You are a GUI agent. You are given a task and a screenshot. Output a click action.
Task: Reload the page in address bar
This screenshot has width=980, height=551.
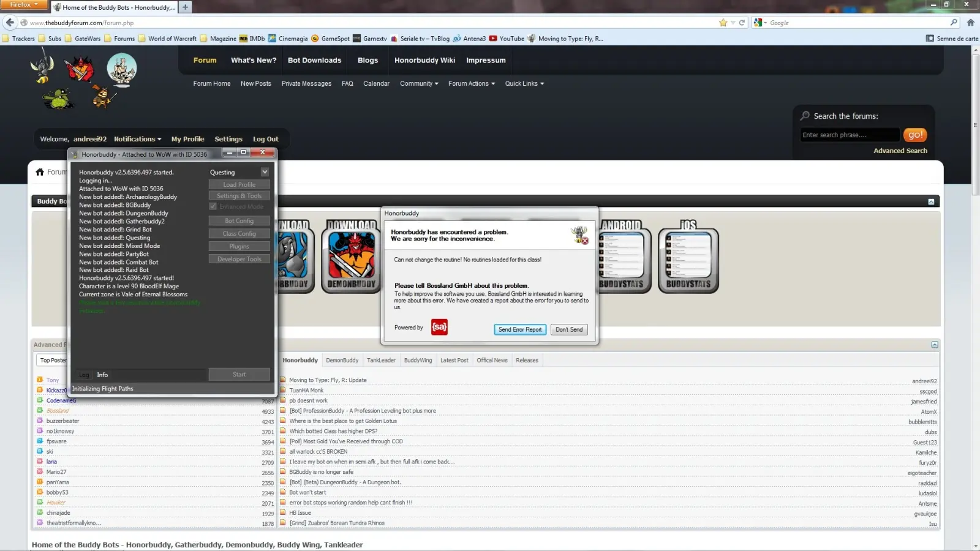[x=742, y=23]
